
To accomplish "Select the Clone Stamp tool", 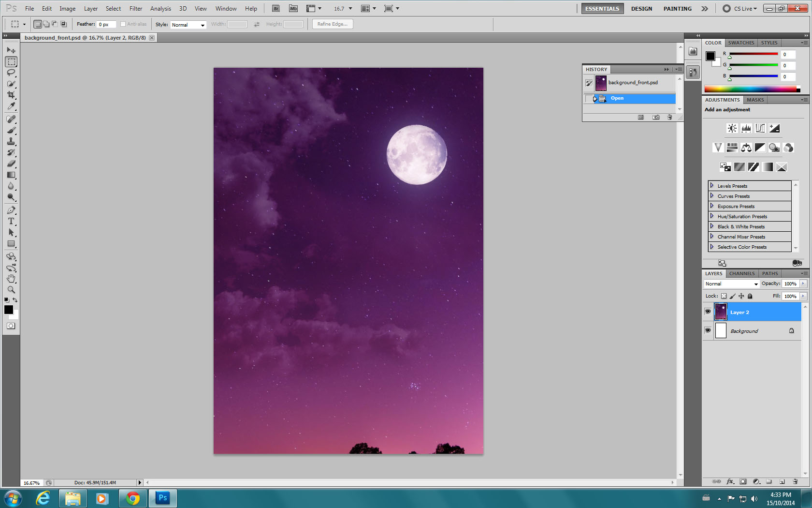I will tap(11, 141).
